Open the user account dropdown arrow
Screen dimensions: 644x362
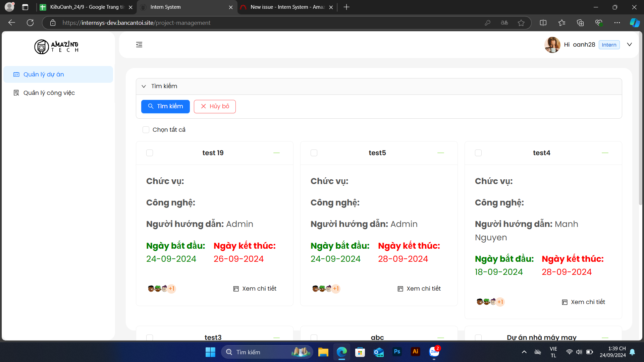coord(629,45)
